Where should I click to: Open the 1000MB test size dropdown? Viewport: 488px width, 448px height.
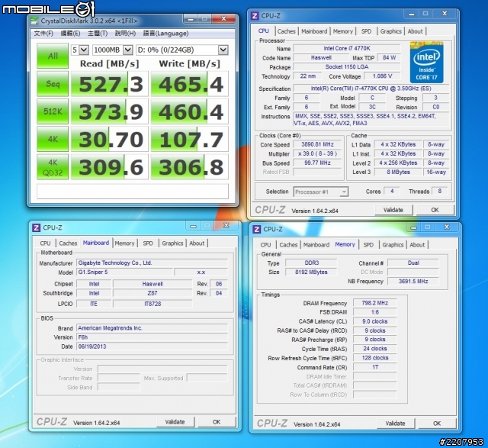coord(113,50)
